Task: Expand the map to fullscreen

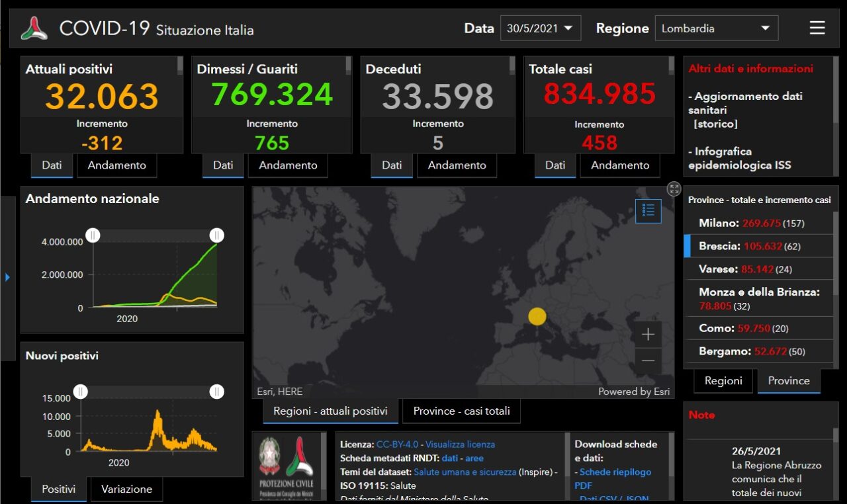Action: pyautogui.click(x=674, y=189)
